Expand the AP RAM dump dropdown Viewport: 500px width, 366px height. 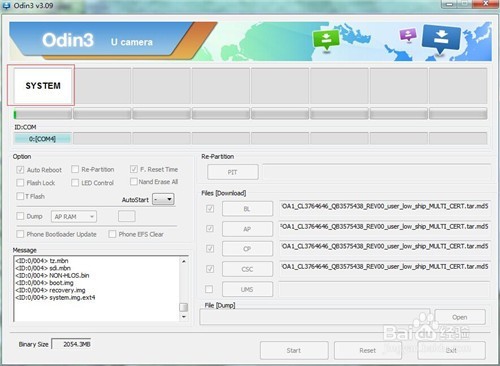[74, 217]
